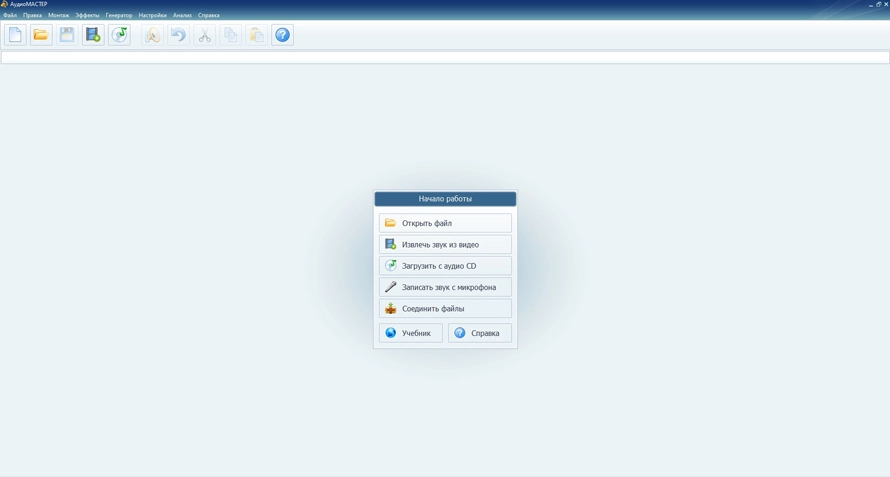Click the Начало работы dialog header
Image resolution: width=890 pixels, height=477 pixels.
[x=445, y=199]
